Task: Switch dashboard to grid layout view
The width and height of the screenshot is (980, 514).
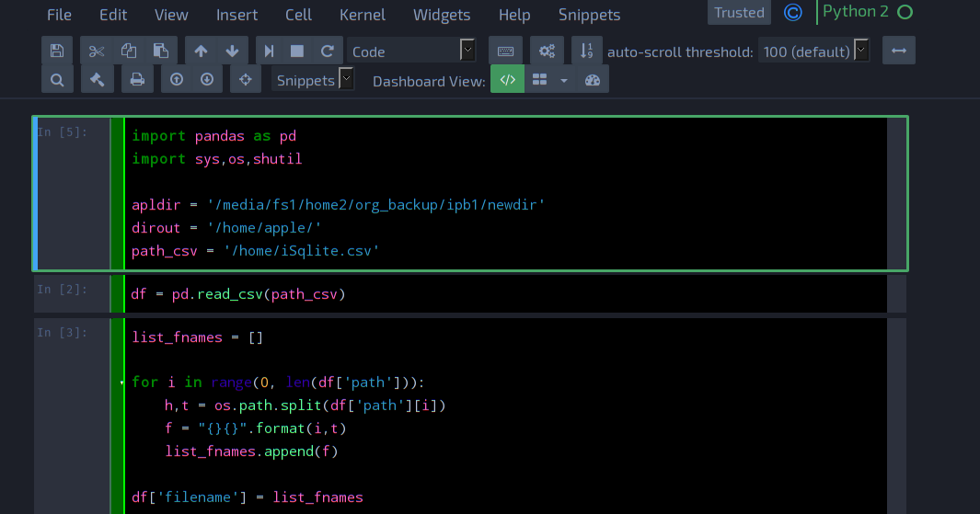Action: [539, 80]
